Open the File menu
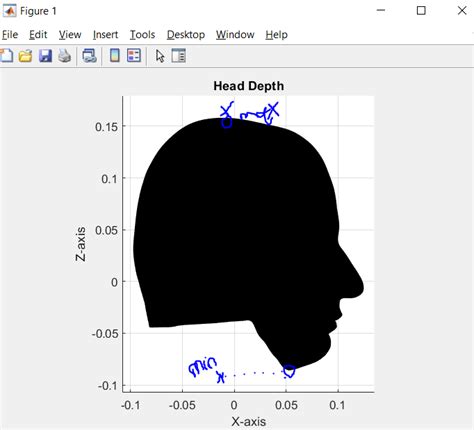 (x=10, y=35)
